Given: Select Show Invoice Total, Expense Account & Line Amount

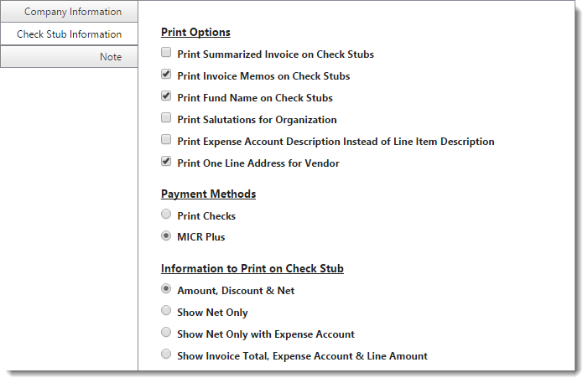Looking at the screenshot, I should click(x=166, y=355).
